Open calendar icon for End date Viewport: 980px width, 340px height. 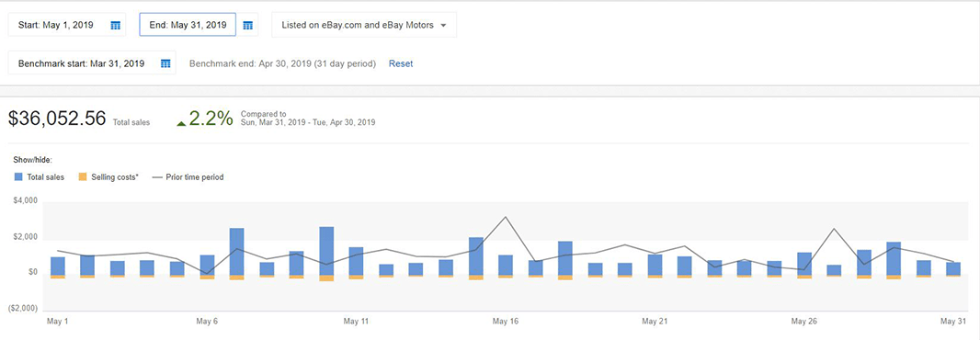[247, 25]
